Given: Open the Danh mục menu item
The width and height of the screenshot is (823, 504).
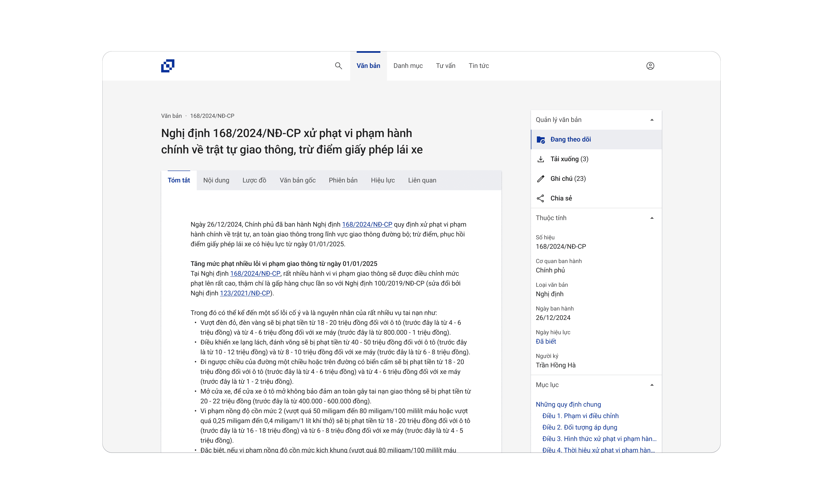Looking at the screenshot, I should [408, 66].
